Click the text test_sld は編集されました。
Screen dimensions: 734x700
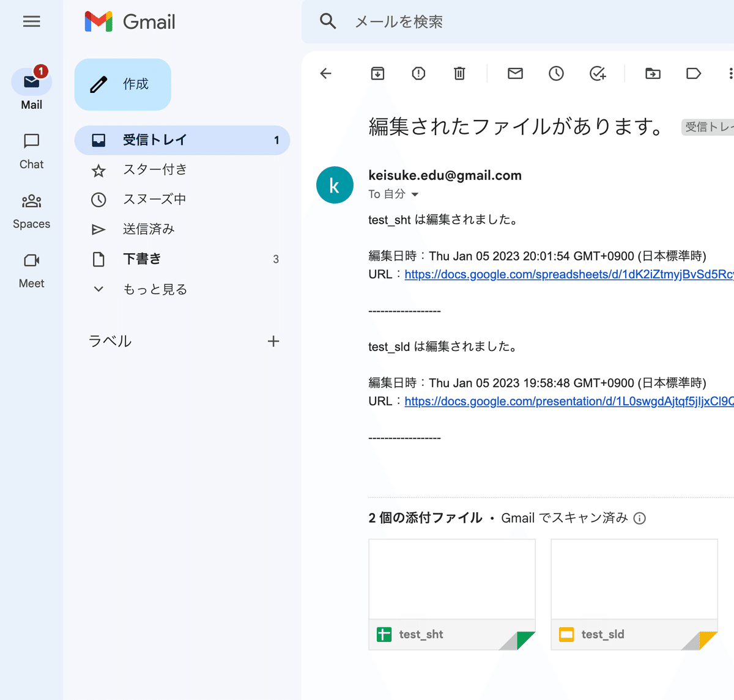(445, 347)
